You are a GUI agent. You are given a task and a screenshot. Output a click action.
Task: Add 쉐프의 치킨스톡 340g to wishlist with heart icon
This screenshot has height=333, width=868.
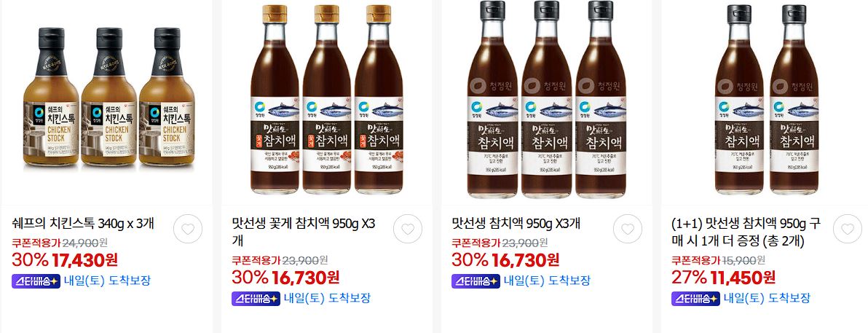(x=188, y=229)
